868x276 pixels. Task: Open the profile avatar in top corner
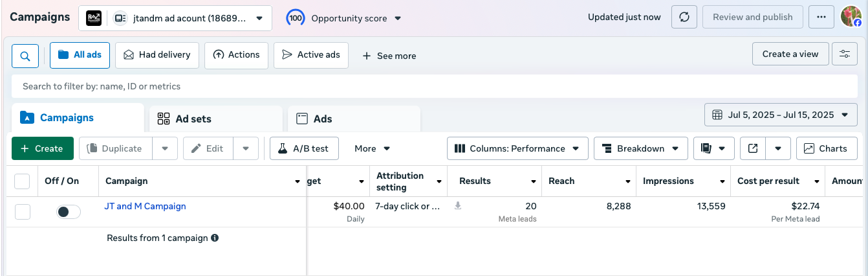pyautogui.click(x=851, y=17)
